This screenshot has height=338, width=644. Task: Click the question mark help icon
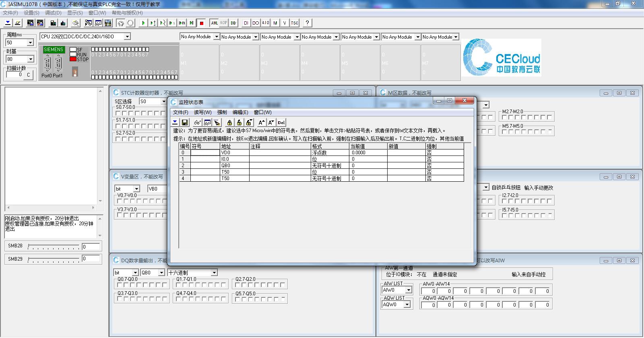click(307, 23)
